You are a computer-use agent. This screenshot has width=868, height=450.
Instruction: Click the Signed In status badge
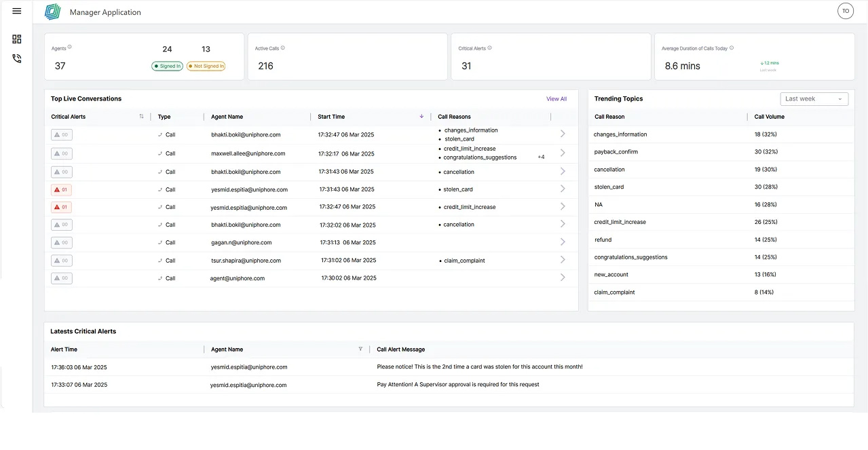point(167,67)
